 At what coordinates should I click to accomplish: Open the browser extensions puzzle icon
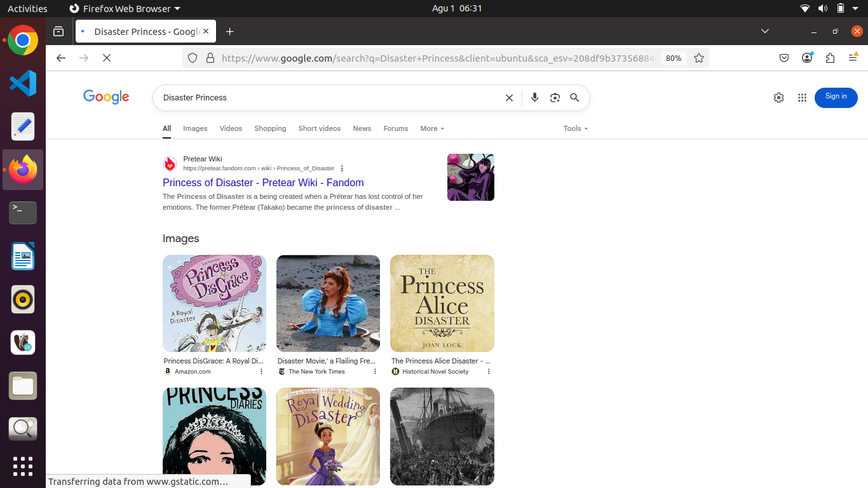[830, 58]
